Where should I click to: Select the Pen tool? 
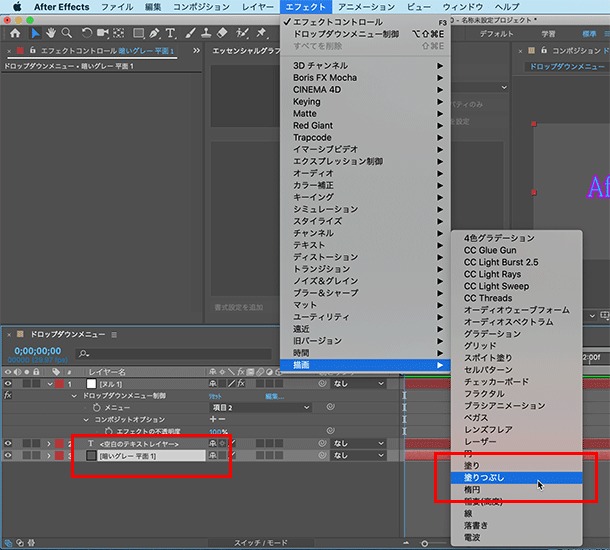pyautogui.click(x=154, y=33)
